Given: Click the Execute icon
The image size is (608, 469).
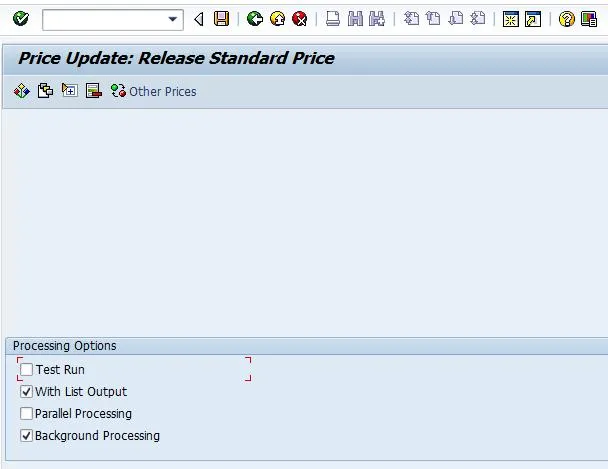Looking at the screenshot, I should [x=22, y=91].
